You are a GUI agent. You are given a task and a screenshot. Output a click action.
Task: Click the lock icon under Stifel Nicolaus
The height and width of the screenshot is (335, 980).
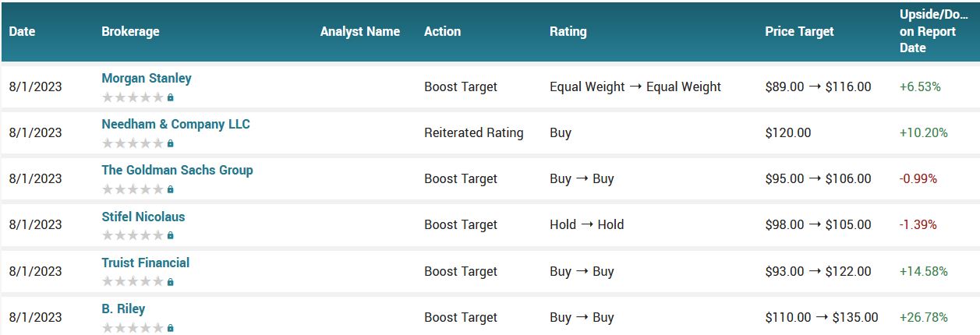(x=171, y=235)
